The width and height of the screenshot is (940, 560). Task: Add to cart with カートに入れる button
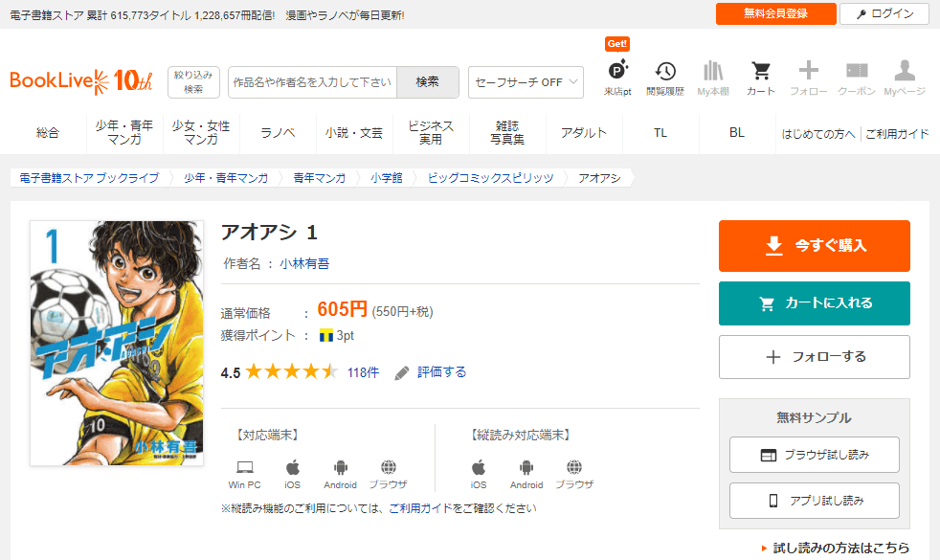pyautogui.click(x=814, y=303)
